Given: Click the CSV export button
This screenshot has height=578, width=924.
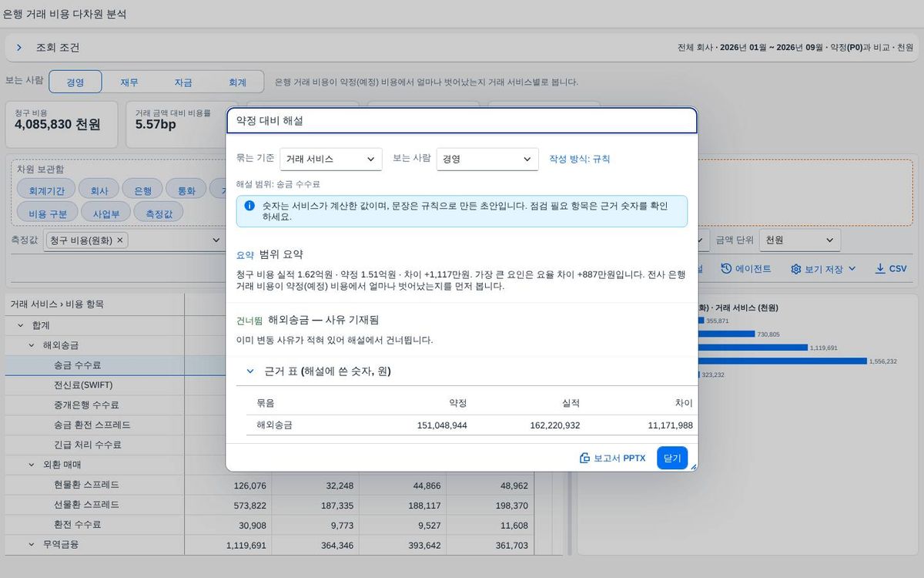Looking at the screenshot, I should (891, 269).
